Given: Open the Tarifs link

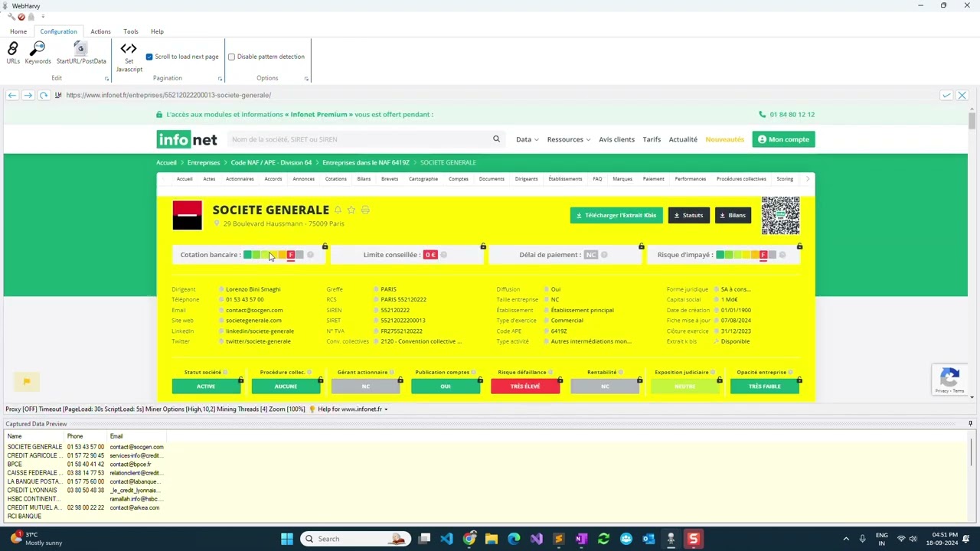Looking at the screenshot, I should pyautogui.click(x=652, y=139).
